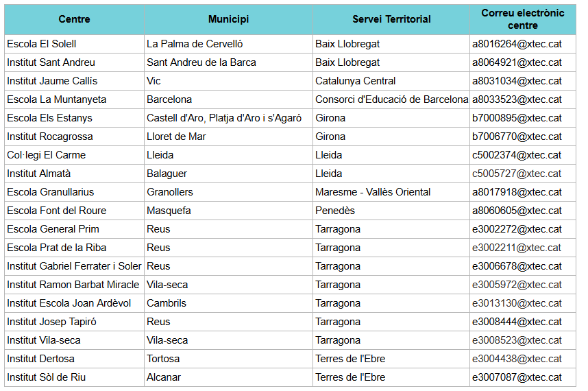Open email link b7000895@xtec.cat
Viewport: 588px width, 391px height.
[517, 118]
